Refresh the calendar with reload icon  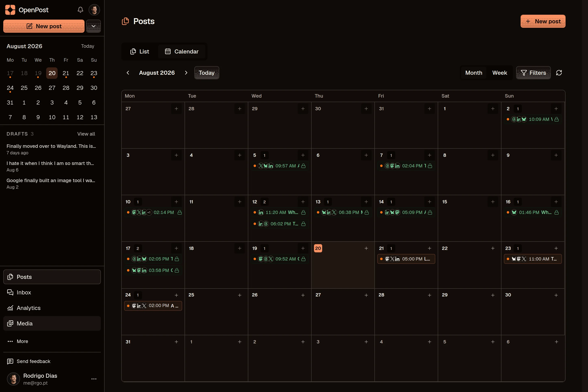coord(559,73)
